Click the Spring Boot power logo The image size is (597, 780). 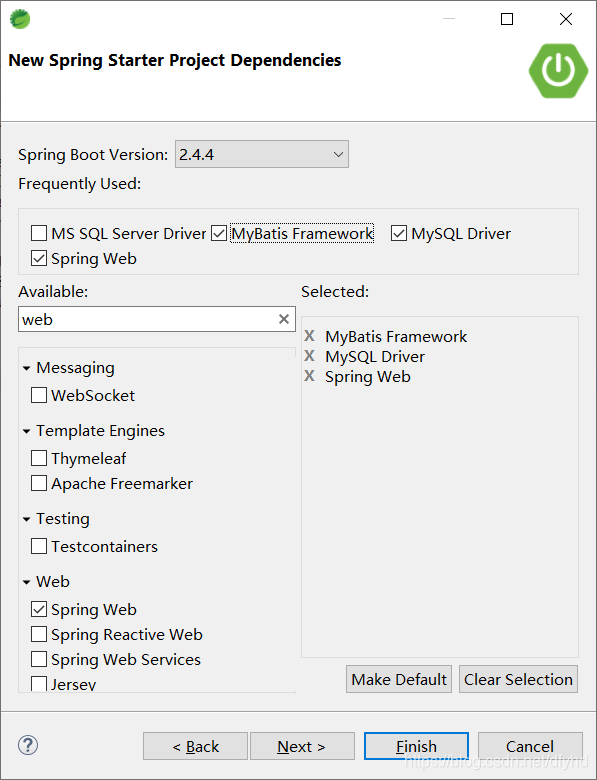(558, 71)
